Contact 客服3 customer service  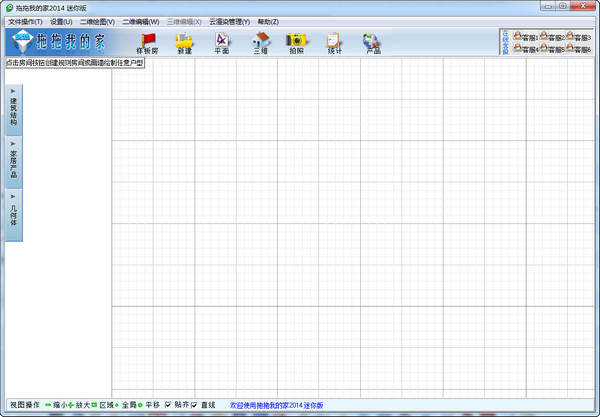pos(579,36)
